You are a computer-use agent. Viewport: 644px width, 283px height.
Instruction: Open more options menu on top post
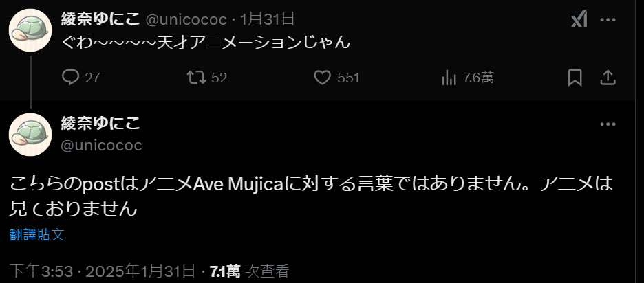click(608, 19)
